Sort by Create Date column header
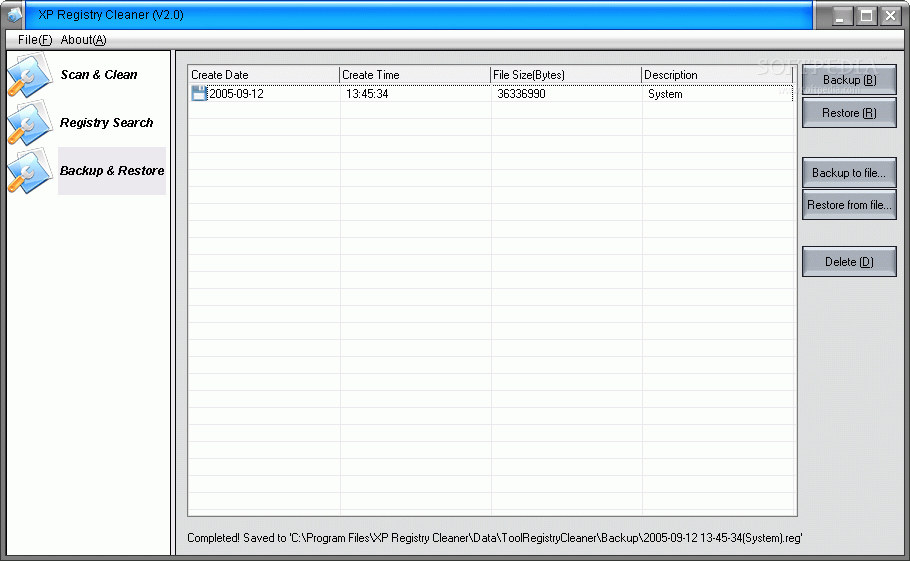 tap(263, 75)
